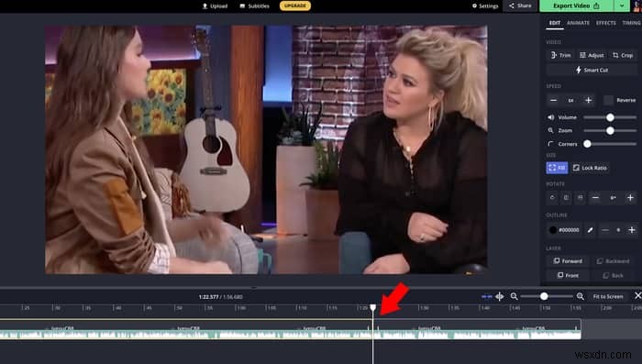
Task: Click the user avatar in top corner
Action: [637, 6]
